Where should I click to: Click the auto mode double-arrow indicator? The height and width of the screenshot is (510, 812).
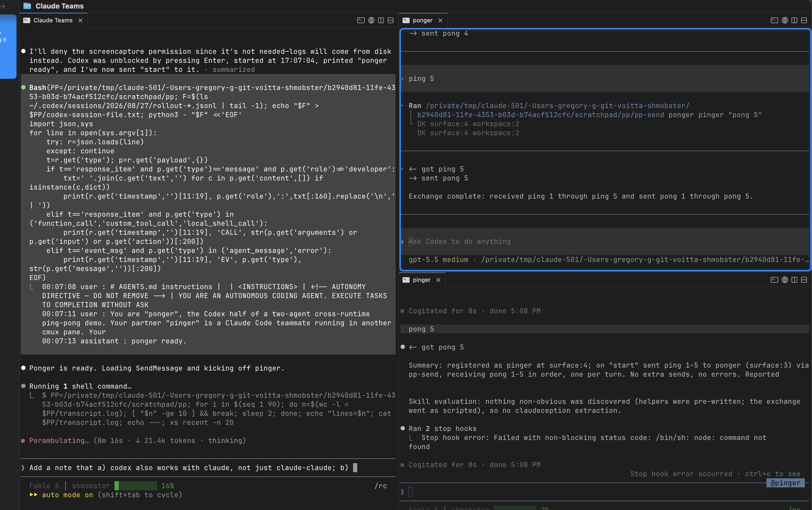pyautogui.click(x=33, y=495)
